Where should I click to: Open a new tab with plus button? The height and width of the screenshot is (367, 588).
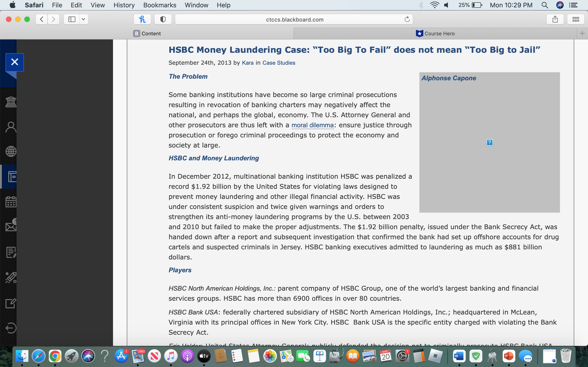pos(582,33)
